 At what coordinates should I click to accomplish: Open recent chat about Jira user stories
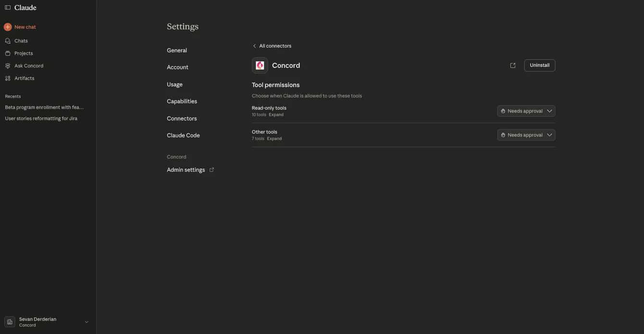coord(41,118)
